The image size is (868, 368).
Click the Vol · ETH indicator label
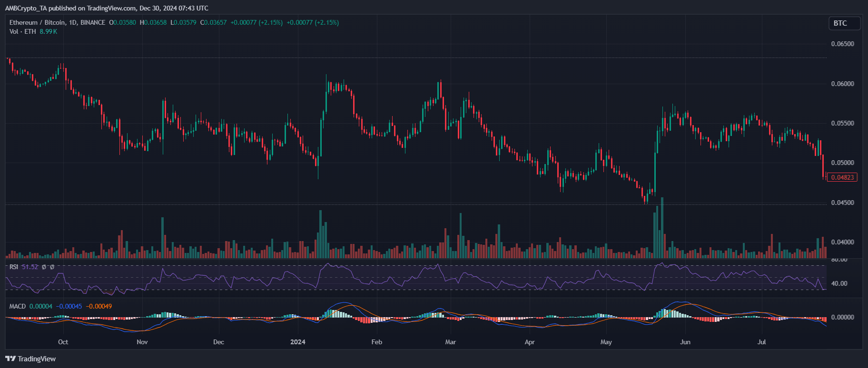[22, 31]
